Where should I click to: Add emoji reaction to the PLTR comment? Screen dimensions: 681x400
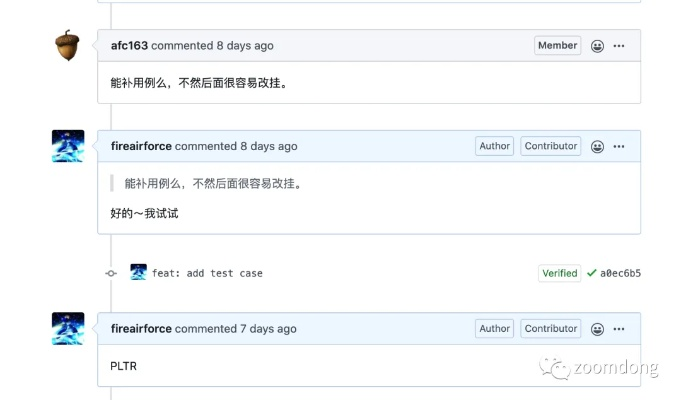(597, 329)
